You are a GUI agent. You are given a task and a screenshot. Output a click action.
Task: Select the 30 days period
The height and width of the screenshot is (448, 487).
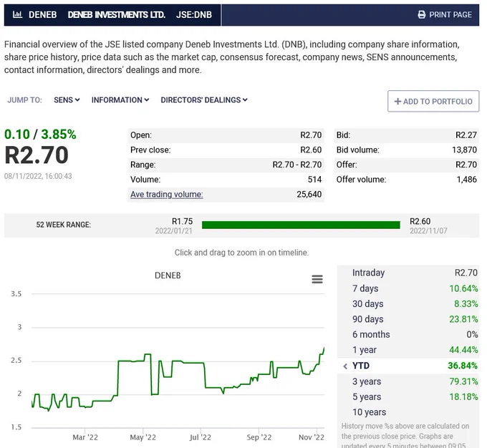(x=408, y=303)
